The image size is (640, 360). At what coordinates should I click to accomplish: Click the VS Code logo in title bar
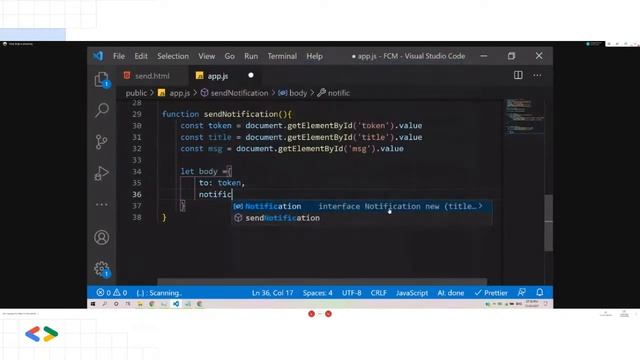pyautogui.click(x=98, y=56)
